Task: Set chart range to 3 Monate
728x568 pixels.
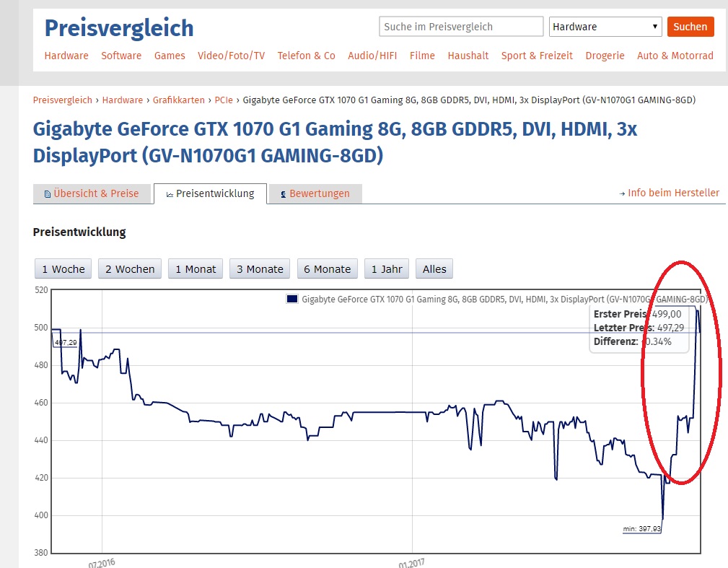Action: 260,269
